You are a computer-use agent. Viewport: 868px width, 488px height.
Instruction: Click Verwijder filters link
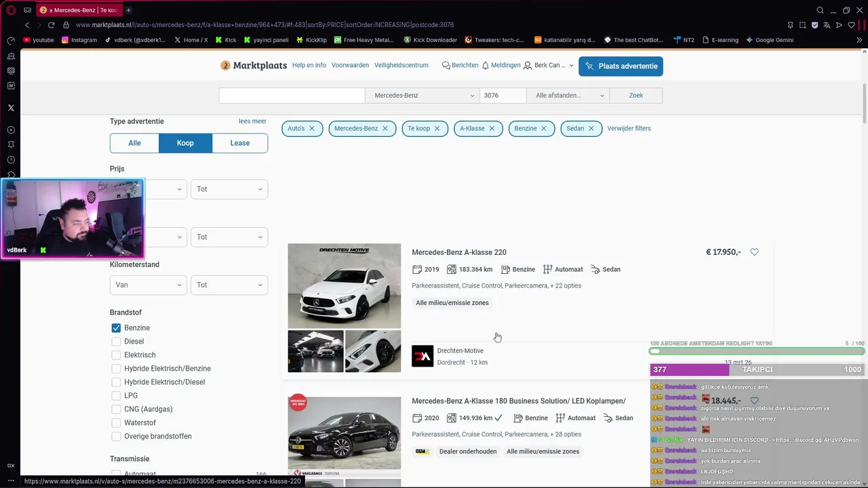pos(629,128)
